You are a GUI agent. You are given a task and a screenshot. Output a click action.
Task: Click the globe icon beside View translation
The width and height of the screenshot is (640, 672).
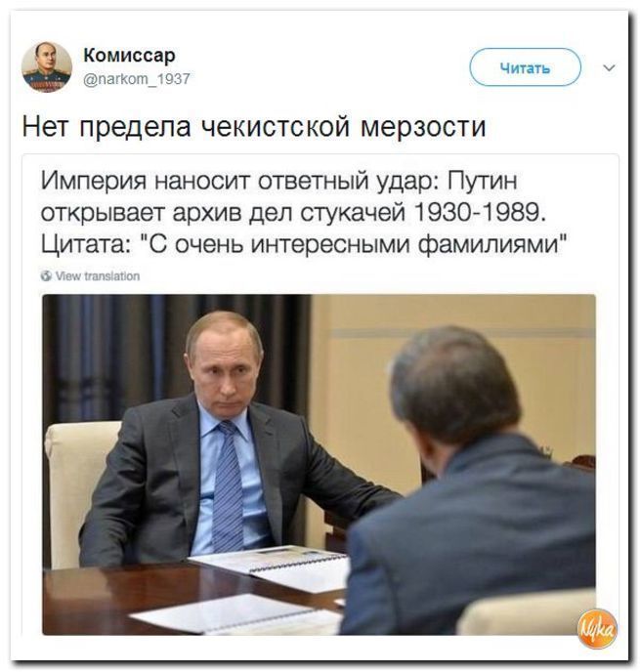(x=46, y=276)
